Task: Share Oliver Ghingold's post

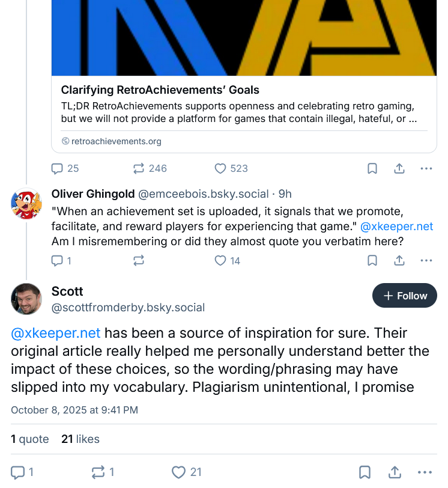Action: [399, 260]
